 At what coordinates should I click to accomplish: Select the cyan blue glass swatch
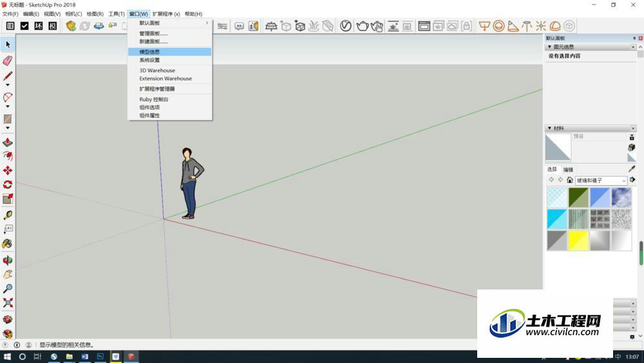(557, 219)
